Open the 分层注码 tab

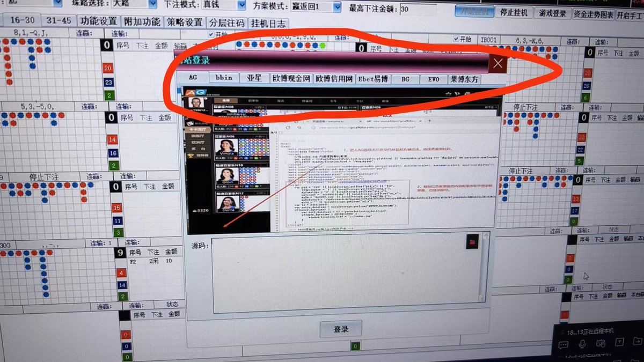click(227, 23)
